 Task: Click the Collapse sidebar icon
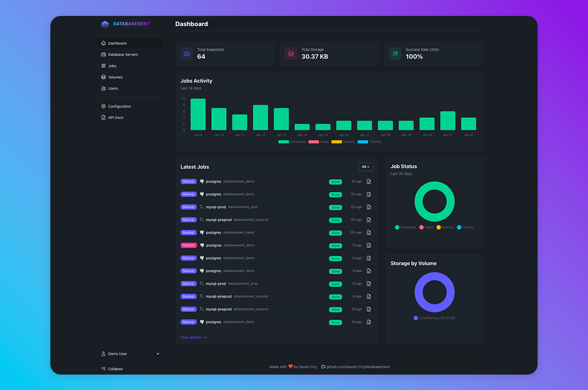pyautogui.click(x=104, y=369)
